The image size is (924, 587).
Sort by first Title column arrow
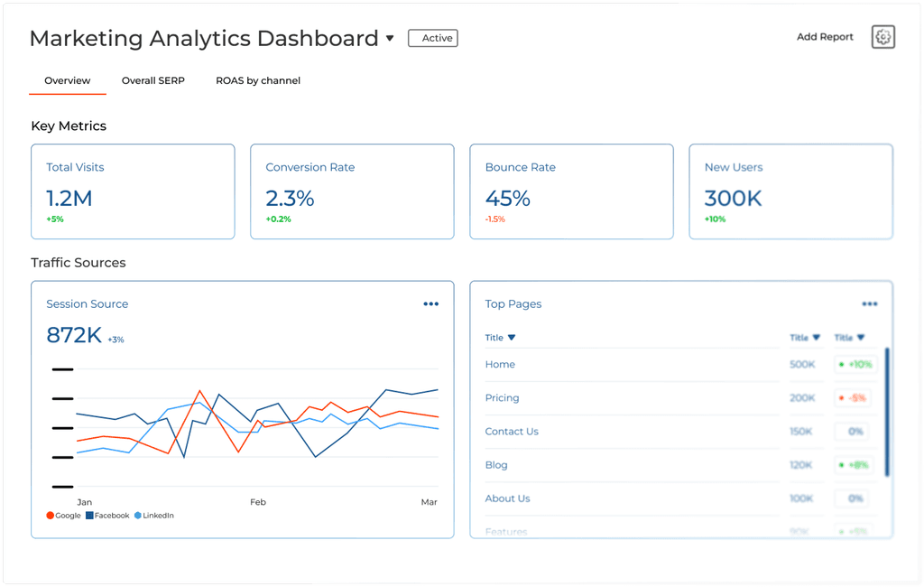click(x=512, y=338)
